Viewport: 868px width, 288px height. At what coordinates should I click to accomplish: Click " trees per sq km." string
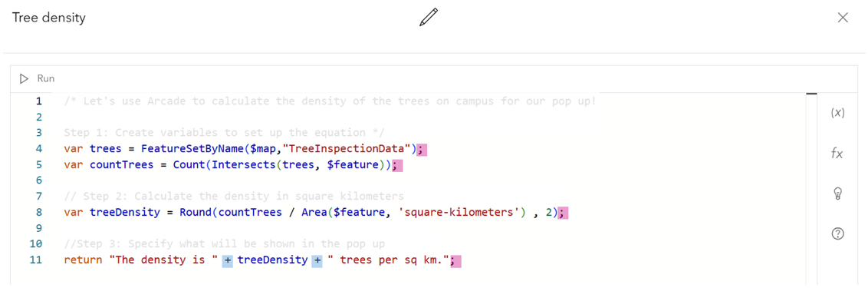coord(388,260)
